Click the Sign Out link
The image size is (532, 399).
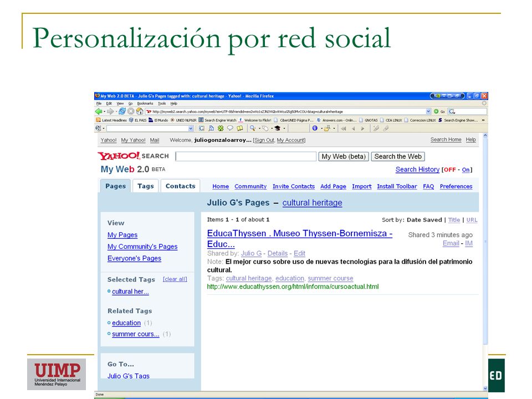tap(264, 140)
